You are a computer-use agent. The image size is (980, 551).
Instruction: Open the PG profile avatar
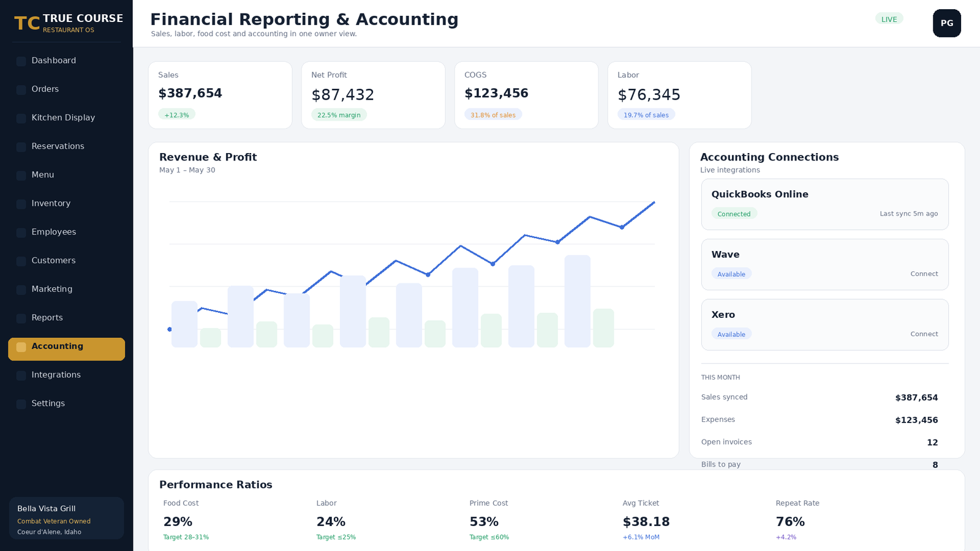click(947, 23)
